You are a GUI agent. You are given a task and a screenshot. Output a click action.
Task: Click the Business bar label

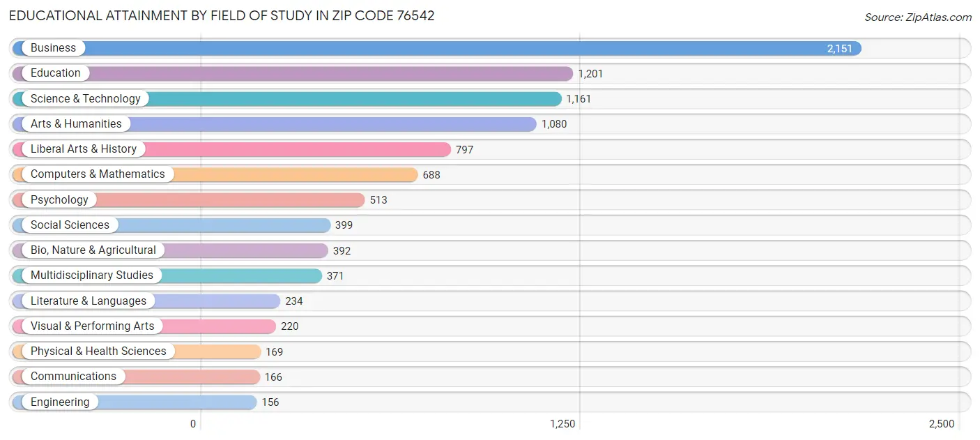(x=53, y=48)
